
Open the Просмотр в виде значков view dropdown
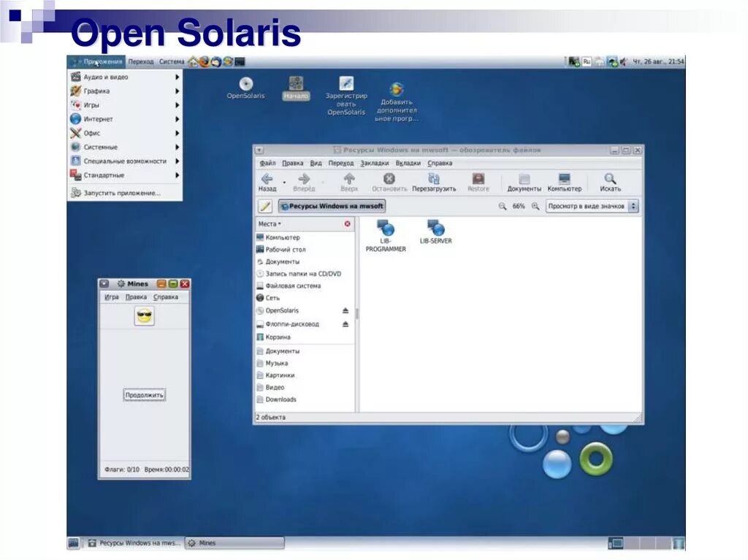pos(592,206)
